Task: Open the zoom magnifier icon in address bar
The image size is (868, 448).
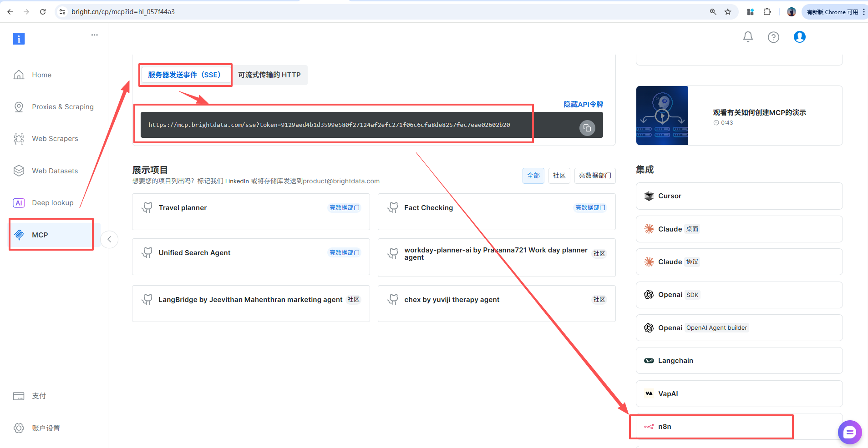Action: coord(713,12)
